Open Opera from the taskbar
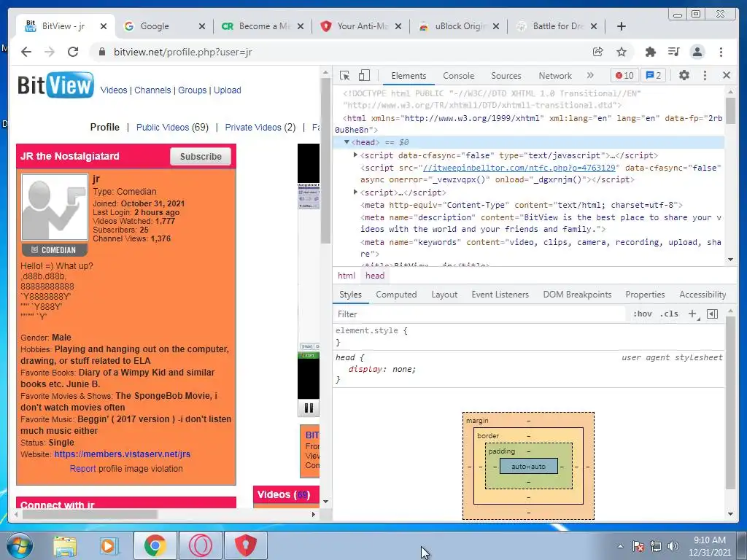 click(x=201, y=545)
